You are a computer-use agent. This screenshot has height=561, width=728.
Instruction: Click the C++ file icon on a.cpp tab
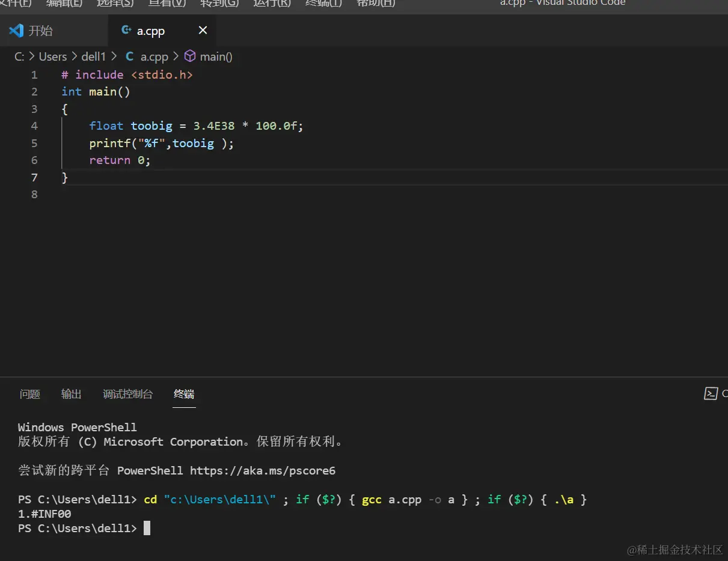click(x=126, y=30)
